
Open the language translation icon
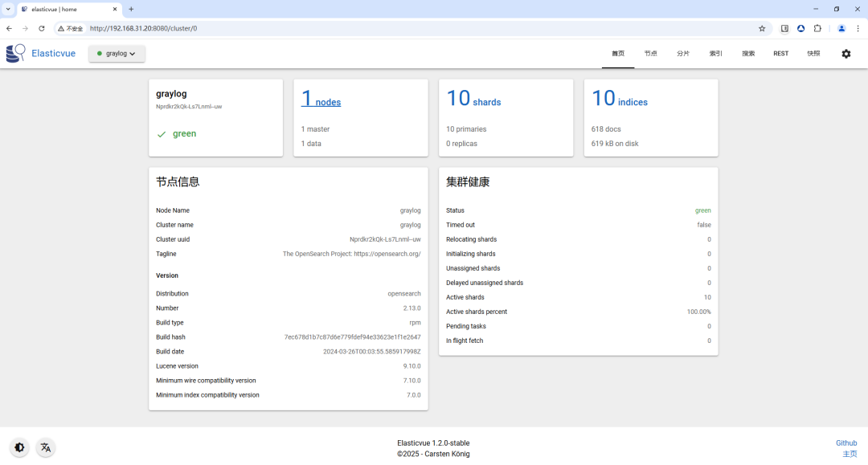[x=45, y=447]
